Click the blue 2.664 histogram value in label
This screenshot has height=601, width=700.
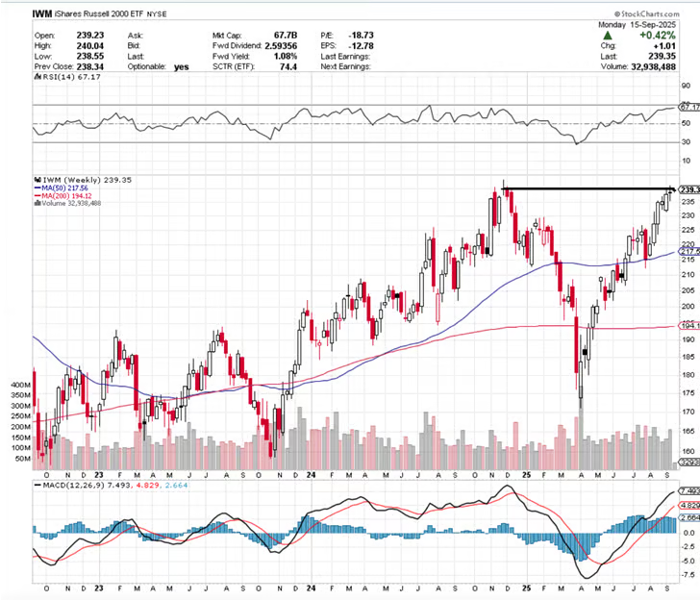(176, 486)
